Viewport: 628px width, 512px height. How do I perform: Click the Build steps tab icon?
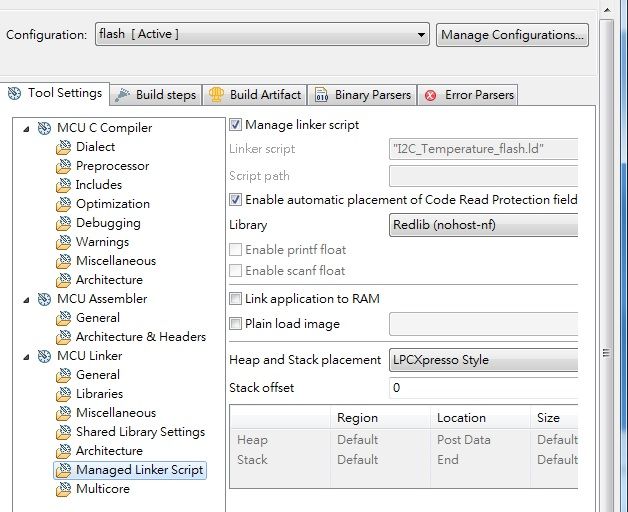[122, 95]
